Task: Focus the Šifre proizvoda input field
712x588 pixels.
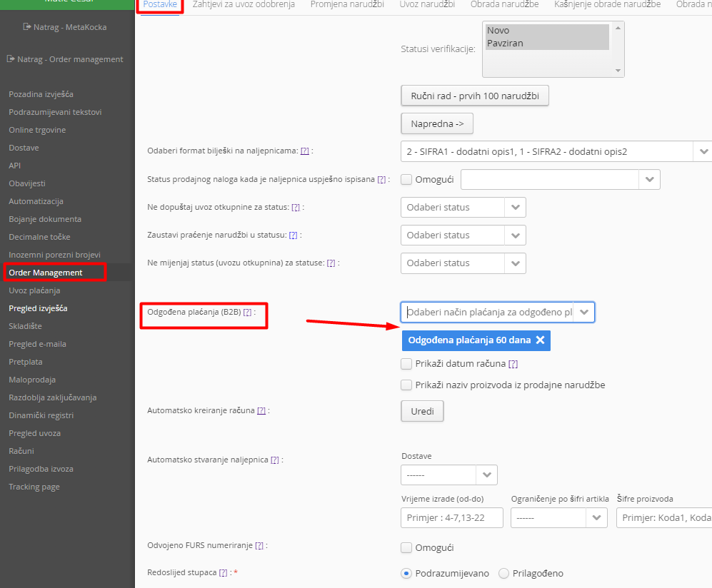Action: click(664, 517)
